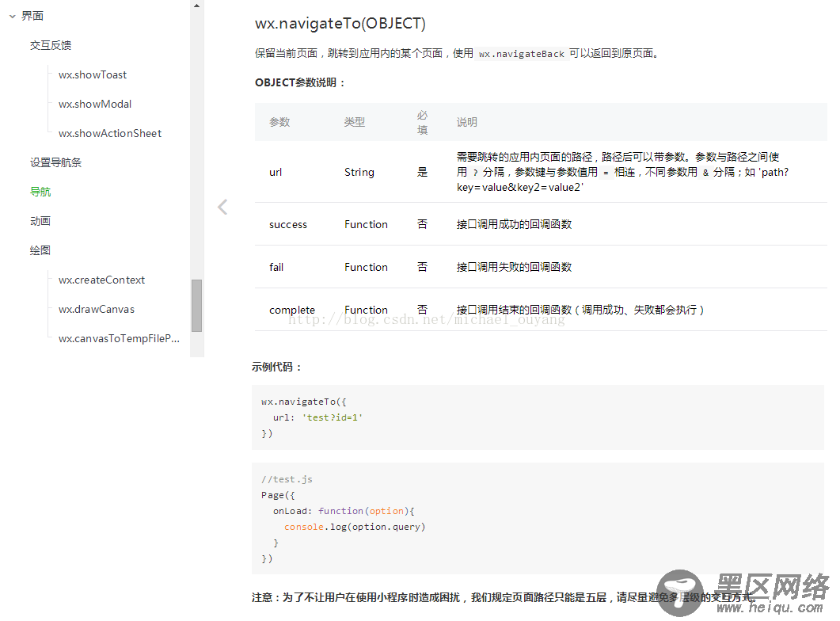Open the wx.showModal doc page
840x621 pixels.
click(x=95, y=104)
